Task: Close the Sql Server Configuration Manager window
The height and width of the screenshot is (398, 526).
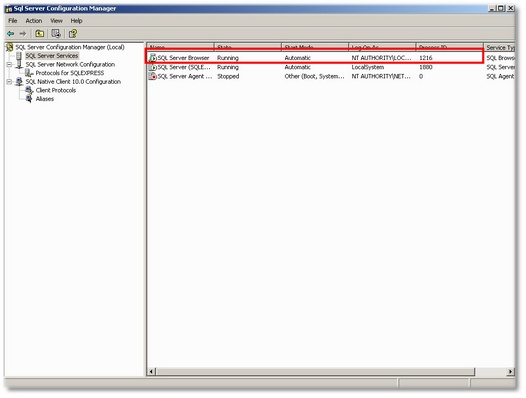Action: click(510, 8)
